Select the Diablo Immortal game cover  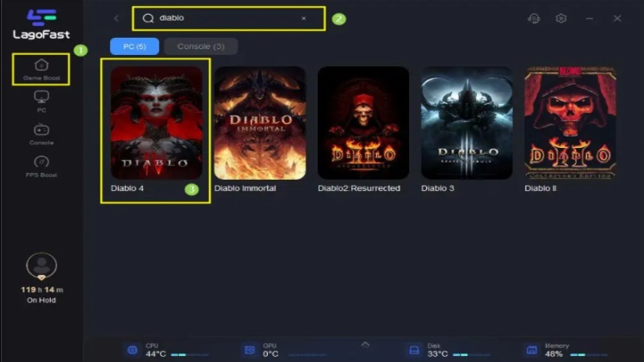260,123
